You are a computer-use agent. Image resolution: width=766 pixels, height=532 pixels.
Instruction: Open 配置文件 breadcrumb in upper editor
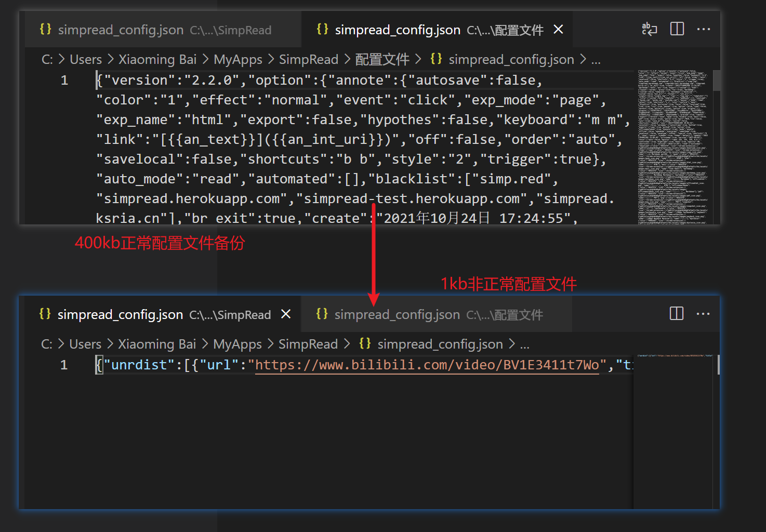(x=382, y=59)
